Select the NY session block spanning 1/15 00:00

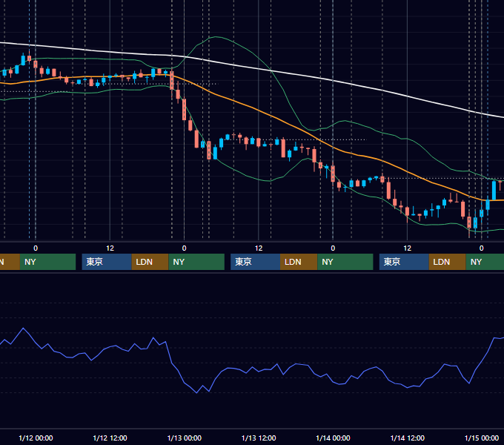485,262
